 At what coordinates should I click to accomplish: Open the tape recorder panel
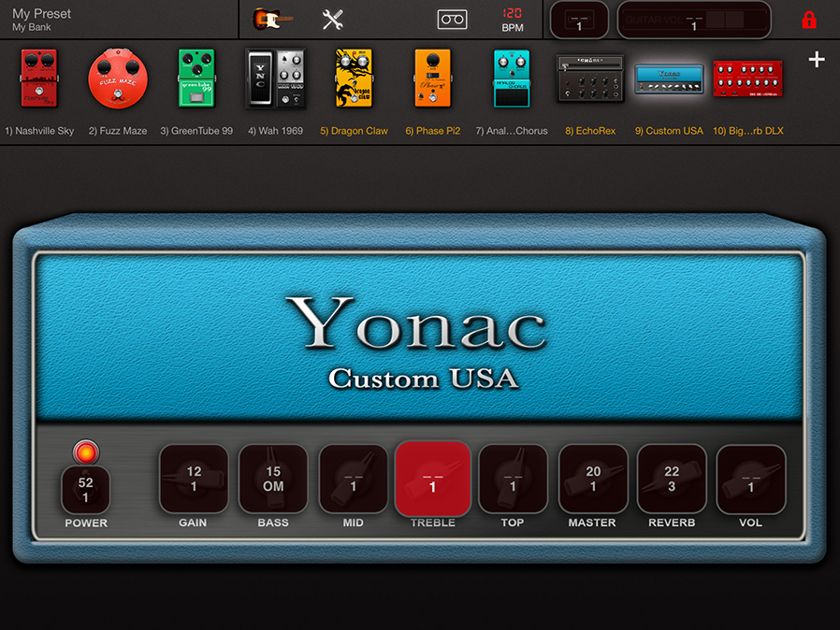click(452, 18)
